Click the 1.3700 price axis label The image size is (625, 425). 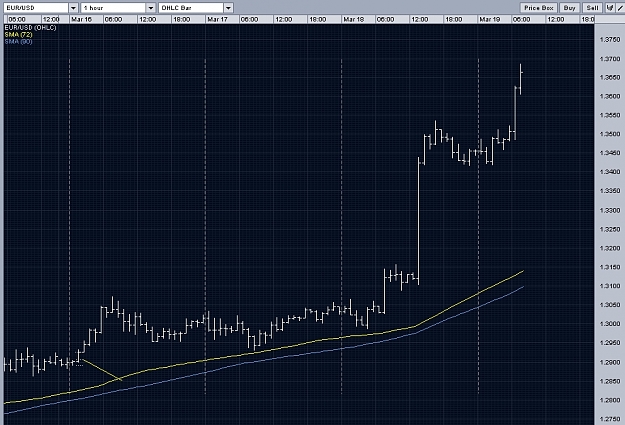[x=610, y=59]
